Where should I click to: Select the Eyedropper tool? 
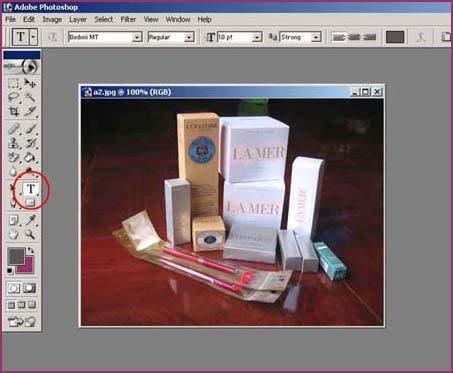[x=30, y=220]
